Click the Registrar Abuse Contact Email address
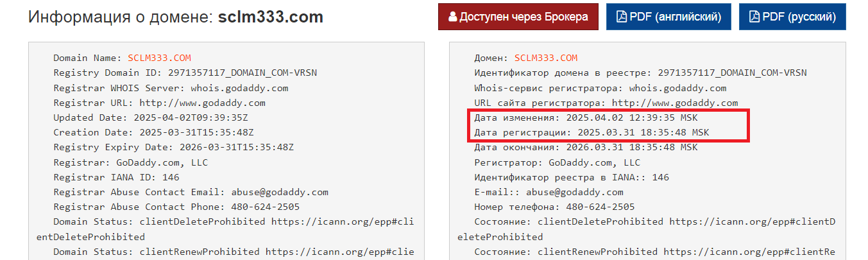 [x=275, y=192]
